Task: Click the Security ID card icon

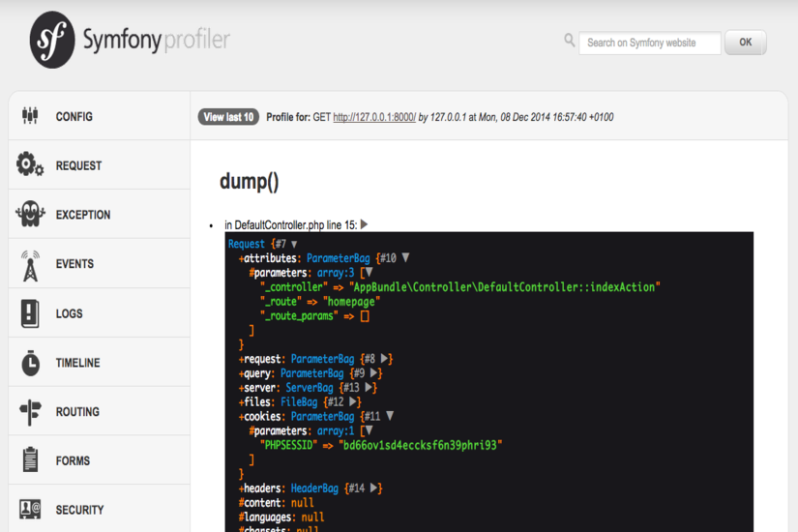Action: click(x=30, y=509)
